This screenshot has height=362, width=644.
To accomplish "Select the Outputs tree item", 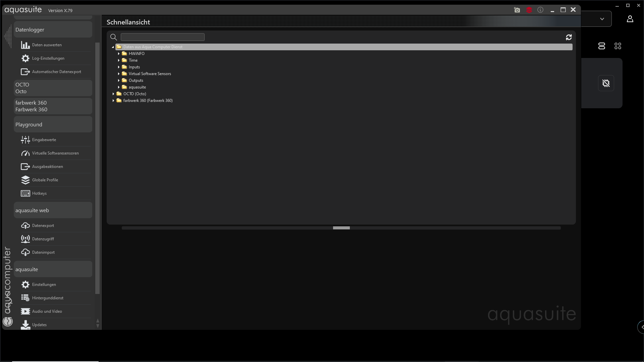I will tap(136, 80).
